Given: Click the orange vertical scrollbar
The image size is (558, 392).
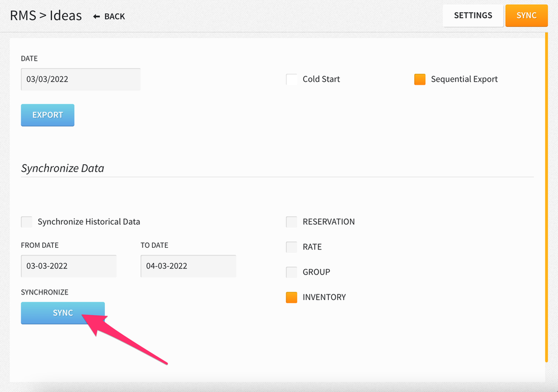Looking at the screenshot, I should point(546,198).
